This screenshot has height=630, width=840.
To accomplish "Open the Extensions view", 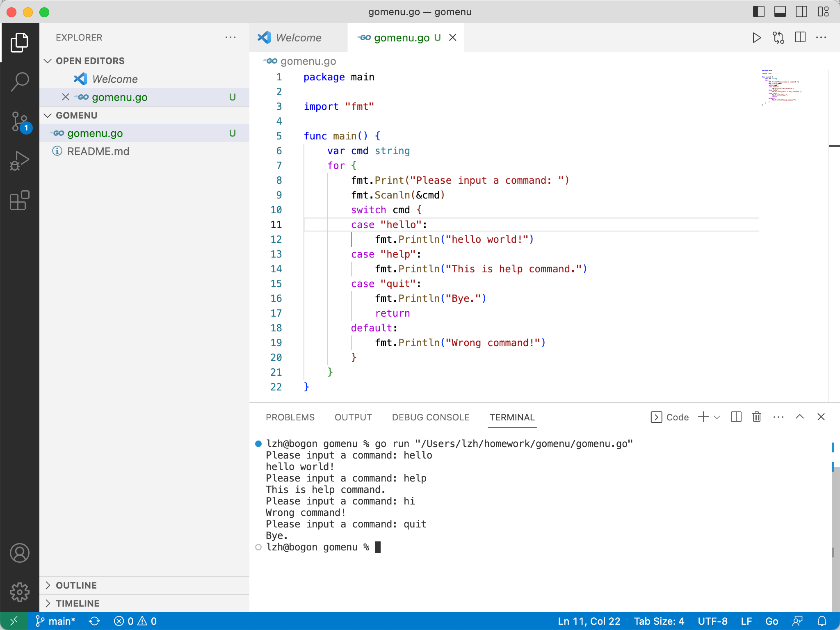I will (19, 201).
